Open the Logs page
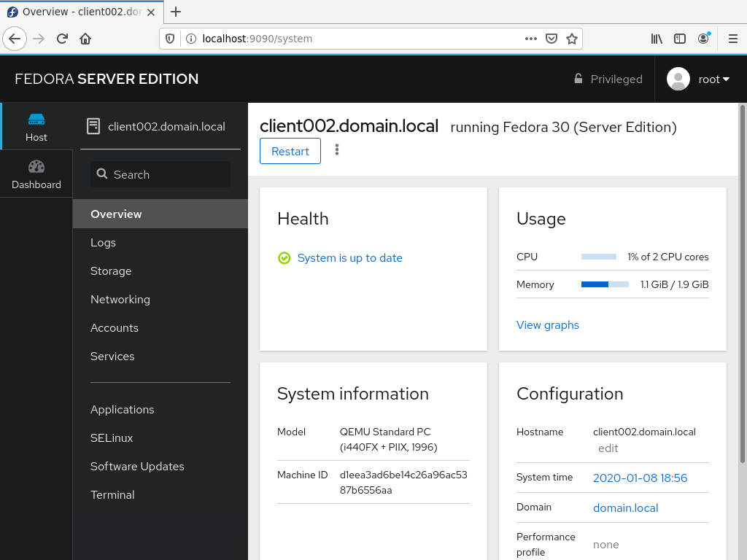This screenshot has width=747, height=560. (x=160, y=242)
